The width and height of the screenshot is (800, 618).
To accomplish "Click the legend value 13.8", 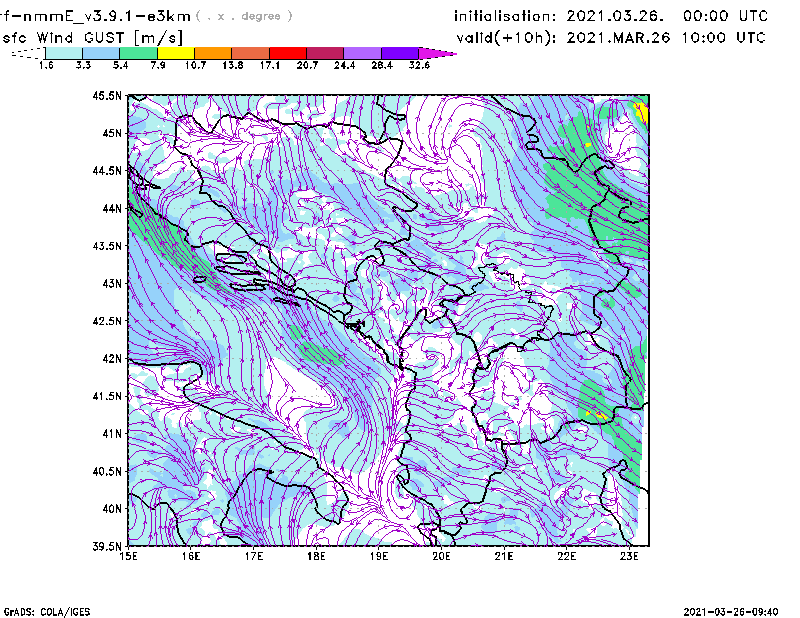I will coord(233,65).
